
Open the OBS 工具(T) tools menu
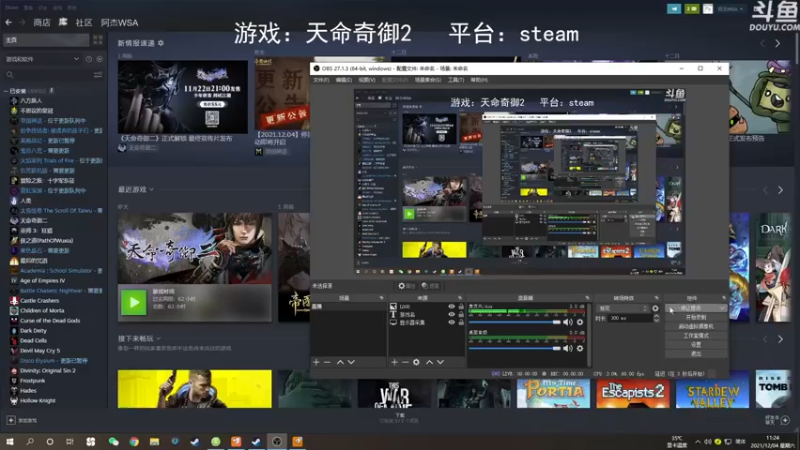(x=456, y=80)
